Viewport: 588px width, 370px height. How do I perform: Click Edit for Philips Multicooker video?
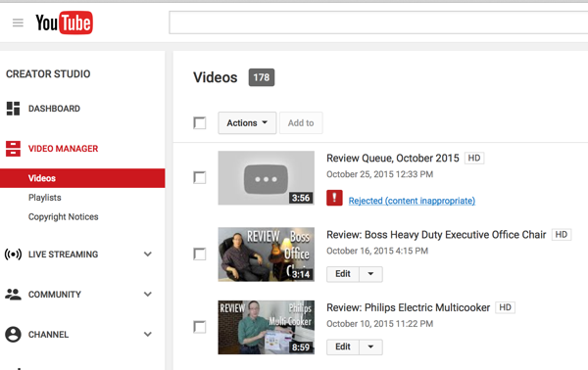tap(343, 347)
